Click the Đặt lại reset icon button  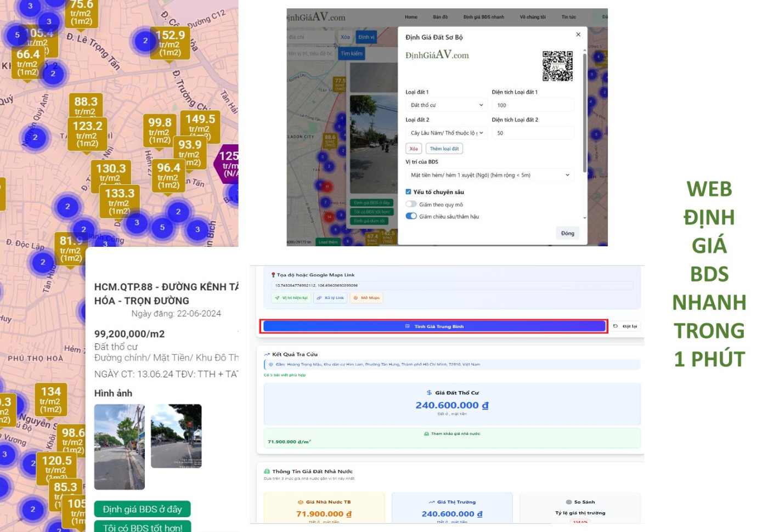pos(625,326)
